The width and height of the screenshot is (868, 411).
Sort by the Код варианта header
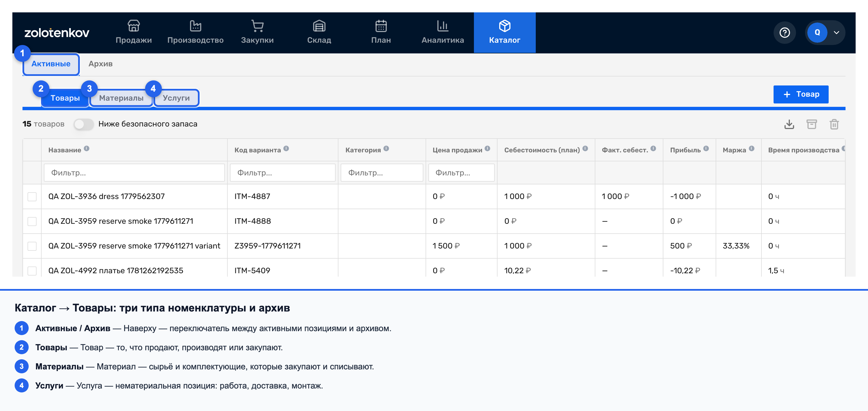[257, 150]
